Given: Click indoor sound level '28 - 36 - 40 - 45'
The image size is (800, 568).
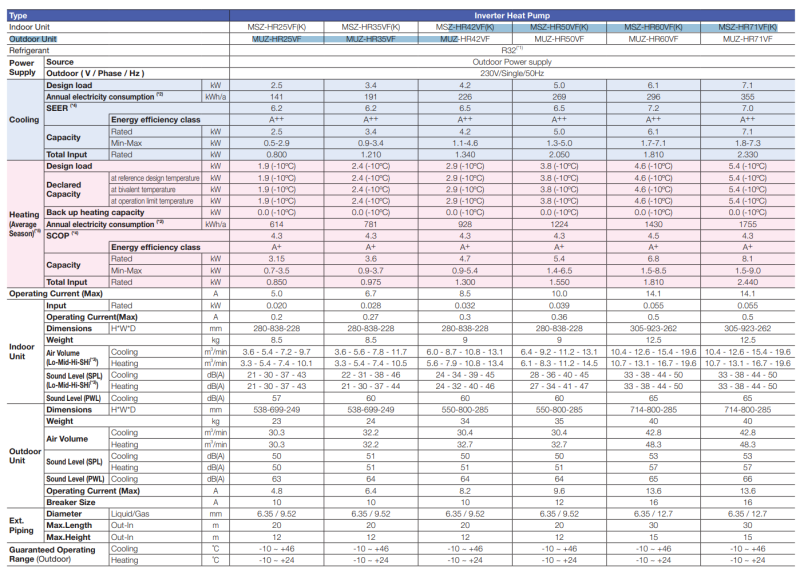Looking at the screenshot, I should click(x=559, y=375).
